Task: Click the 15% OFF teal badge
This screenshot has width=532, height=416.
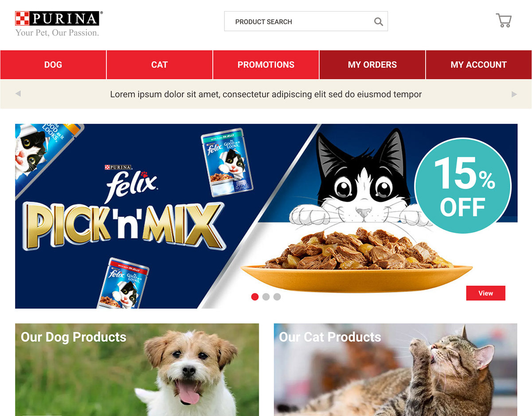Action: pos(463,186)
